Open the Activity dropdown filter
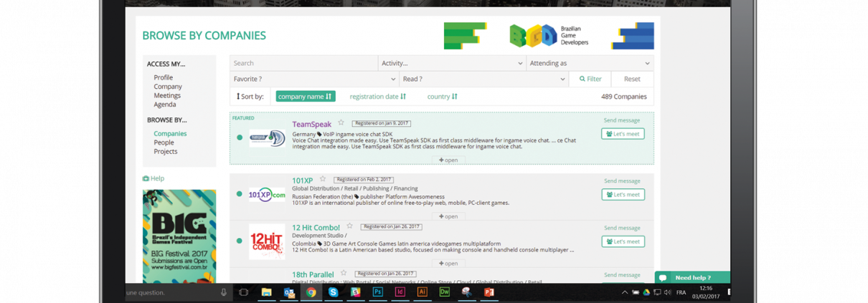The image size is (868, 303). tap(452, 63)
